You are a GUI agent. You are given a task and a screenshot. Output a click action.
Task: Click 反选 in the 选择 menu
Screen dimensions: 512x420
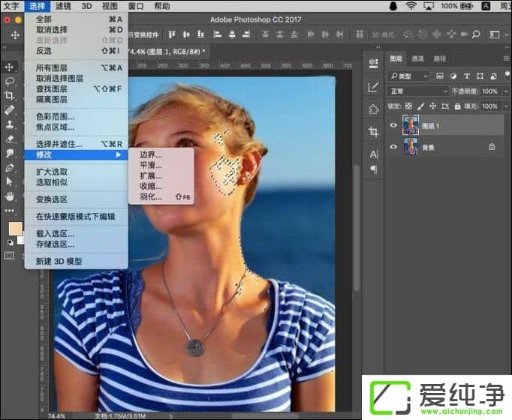[44, 51]
